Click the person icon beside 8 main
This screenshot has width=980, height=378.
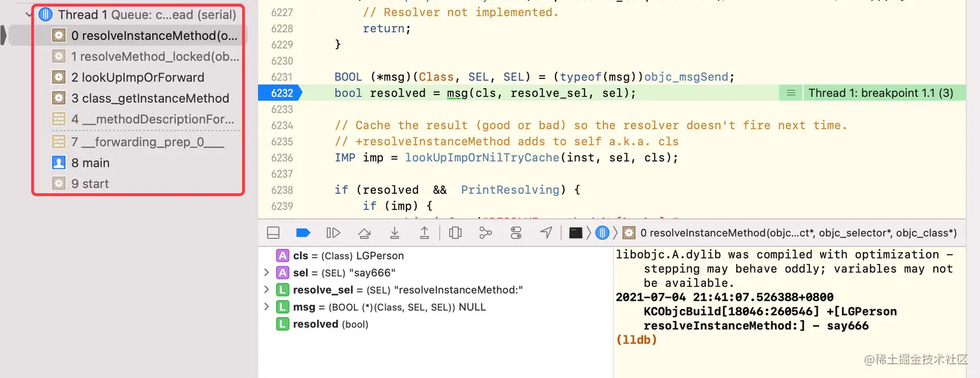click(x=58, y=163)
